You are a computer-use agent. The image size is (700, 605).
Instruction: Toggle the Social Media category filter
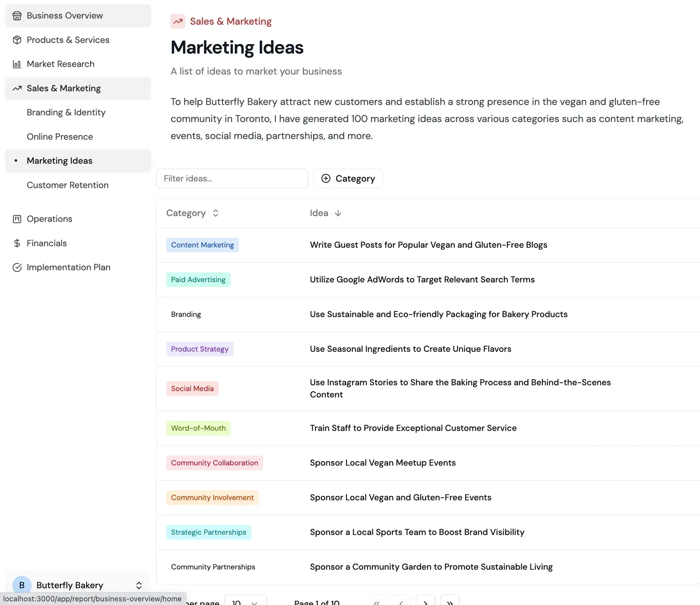pos(192,388)
